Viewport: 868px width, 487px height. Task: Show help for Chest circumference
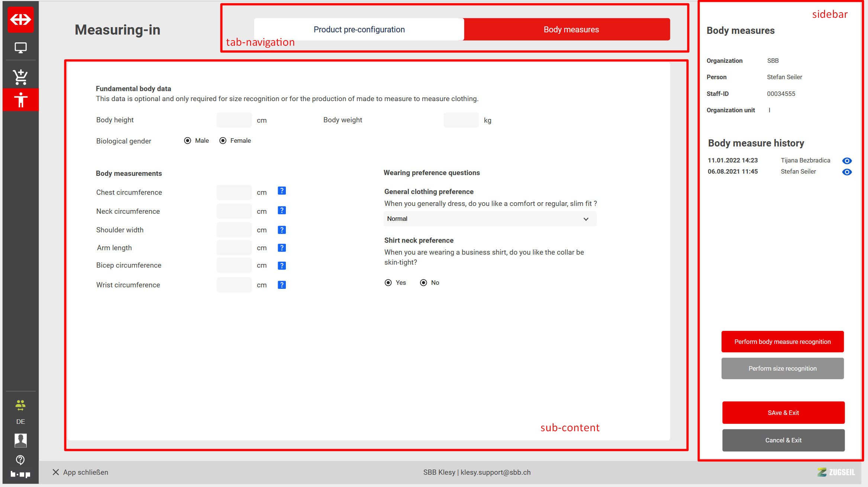282,191
